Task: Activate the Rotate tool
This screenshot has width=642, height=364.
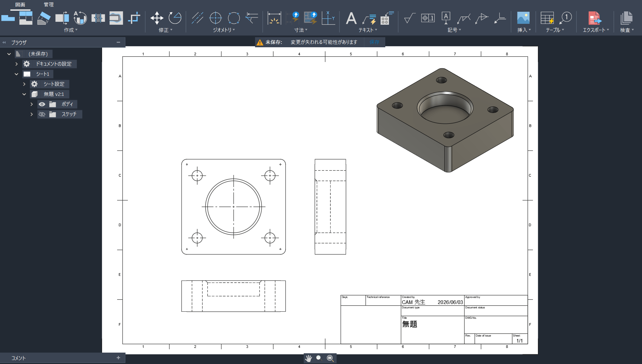Action: click(175, 18)
